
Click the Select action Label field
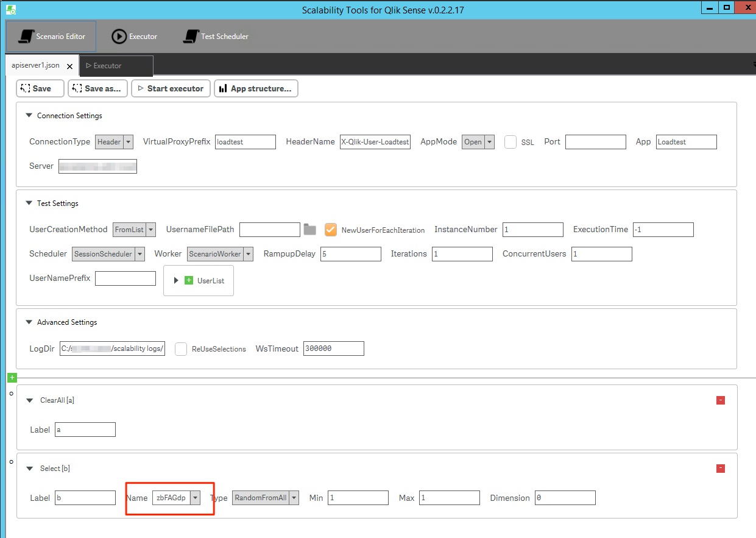[85, 498]
